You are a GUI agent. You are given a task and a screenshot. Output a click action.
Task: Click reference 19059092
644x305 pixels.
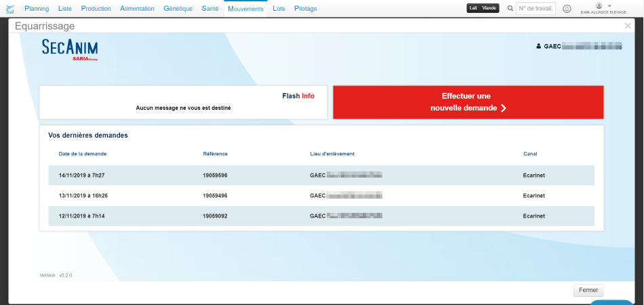215,216
